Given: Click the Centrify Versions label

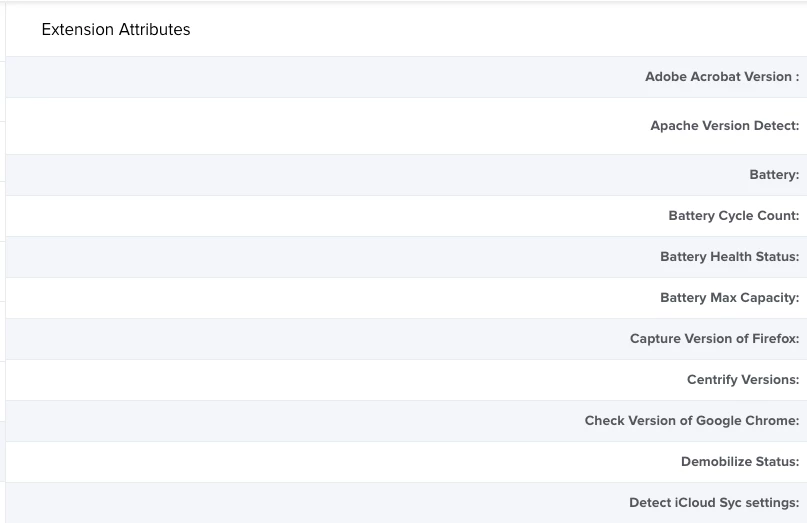Looking at the screenshot, I should tap(743, 379).
